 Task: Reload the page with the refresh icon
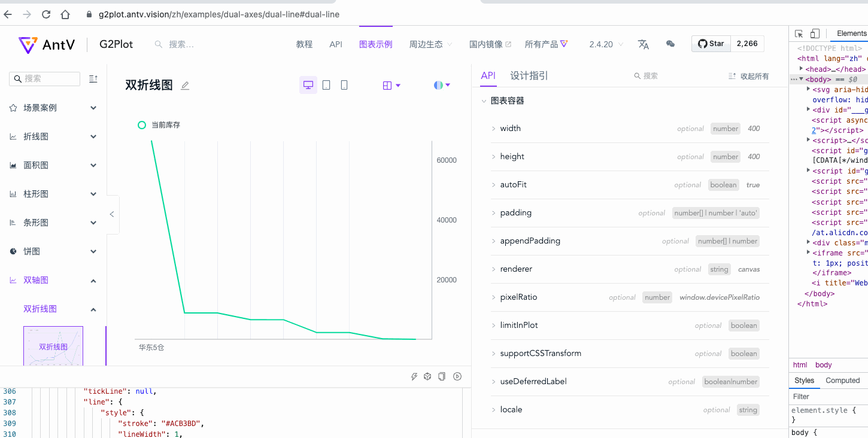46,14
